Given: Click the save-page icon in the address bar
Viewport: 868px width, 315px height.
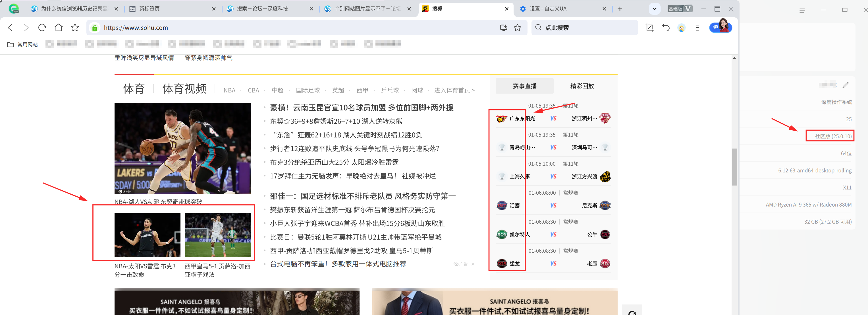Looking at the screenshot, I should (x=503, y=28).
